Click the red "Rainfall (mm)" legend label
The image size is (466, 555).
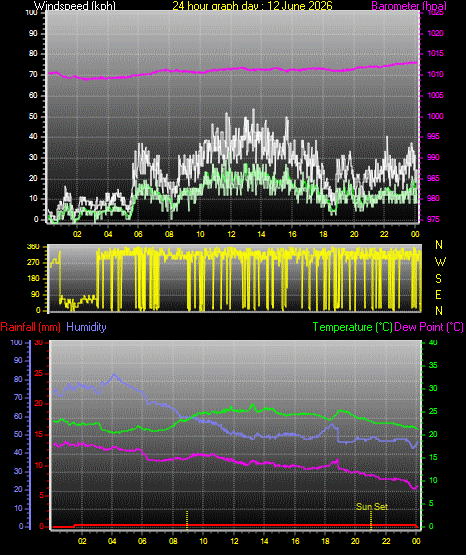pos(30,327)
